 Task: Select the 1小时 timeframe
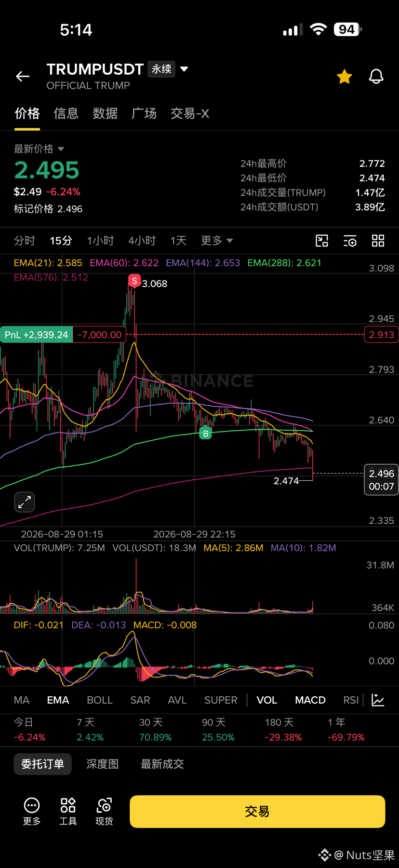(x=100, y=241)
